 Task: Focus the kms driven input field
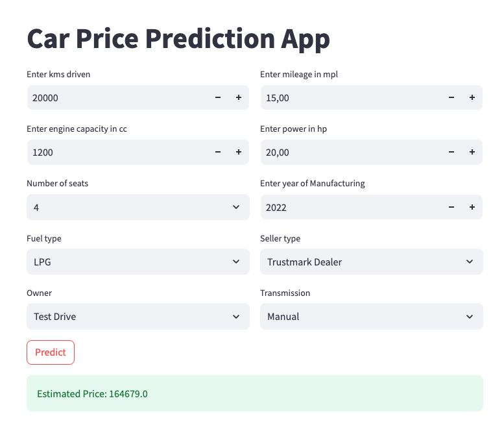click(x=117, y=97)
